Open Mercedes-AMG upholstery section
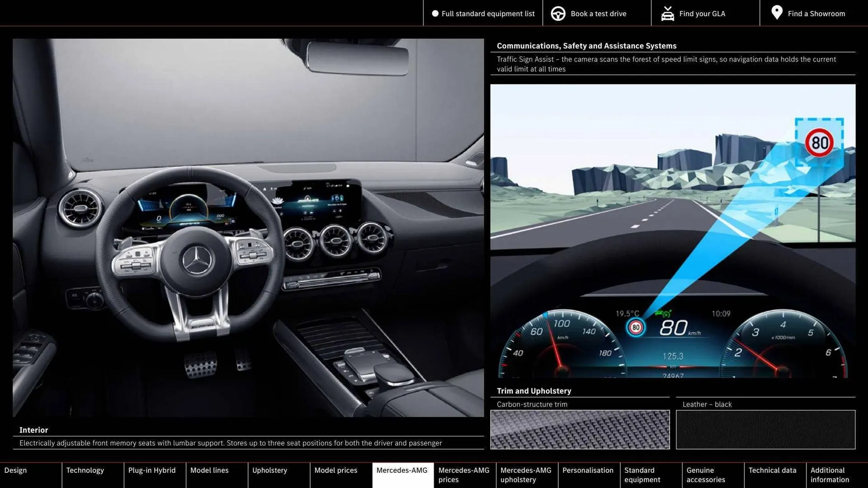Viewport: 868px width, 488px height. (526, 474)
